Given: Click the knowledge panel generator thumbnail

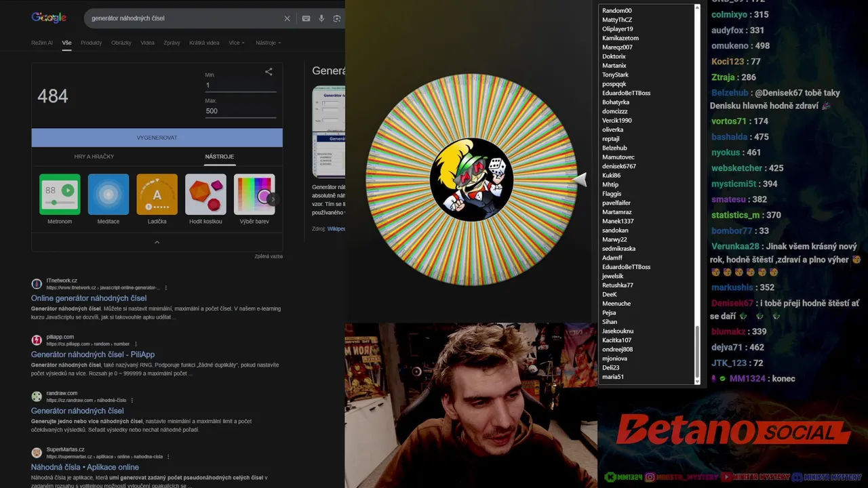Looking at the screenshot, I should [329, 131].
